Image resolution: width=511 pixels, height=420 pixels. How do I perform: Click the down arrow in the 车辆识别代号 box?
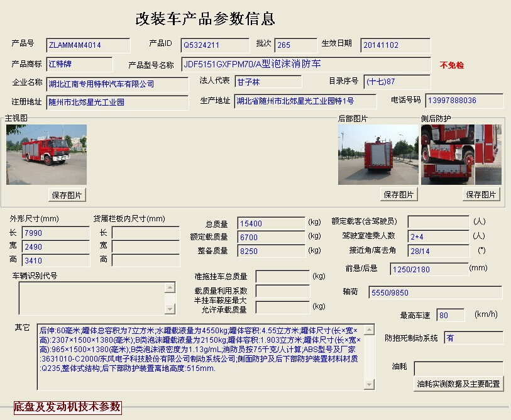170,309
